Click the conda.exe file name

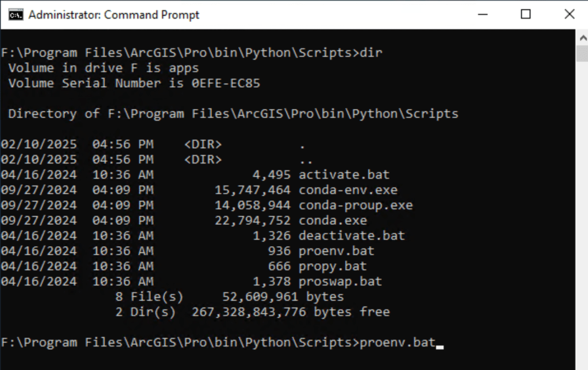pyautogui.click(x=332, y=221)
